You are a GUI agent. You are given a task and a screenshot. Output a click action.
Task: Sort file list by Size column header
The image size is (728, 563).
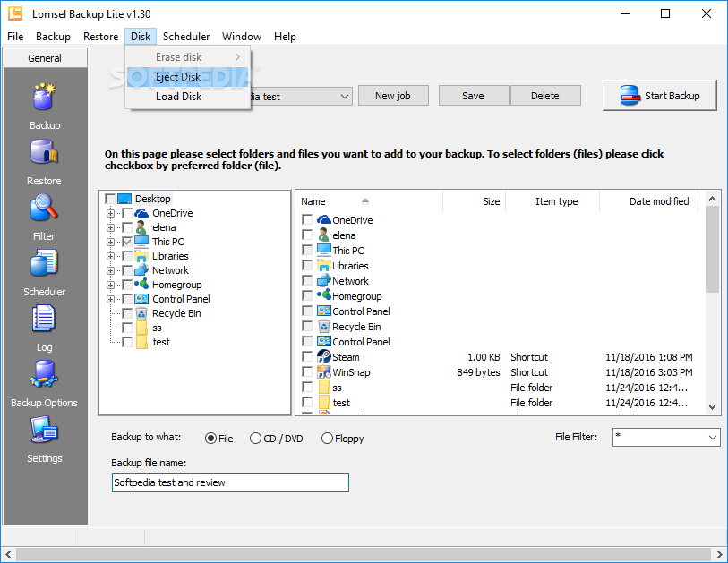click(x=474, y=201)
